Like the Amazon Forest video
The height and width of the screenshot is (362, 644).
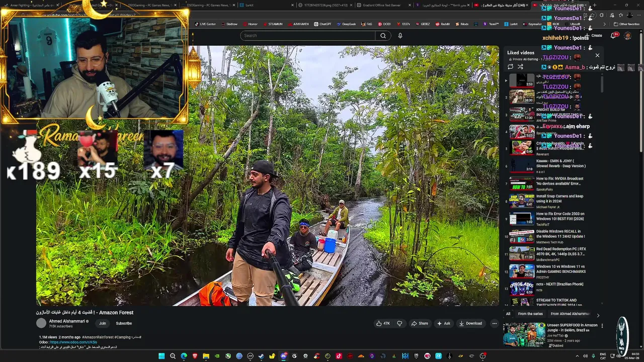pyautogui.click(x=383, y=323)
